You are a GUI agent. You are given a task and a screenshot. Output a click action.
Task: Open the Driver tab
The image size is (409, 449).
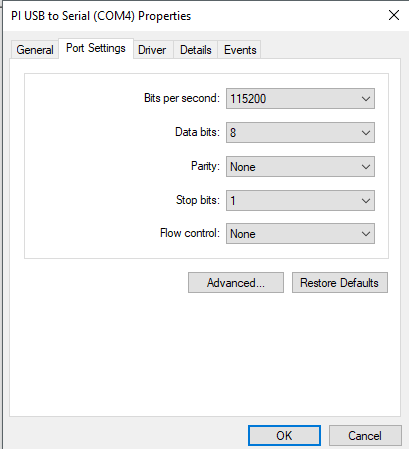(152, 50)
